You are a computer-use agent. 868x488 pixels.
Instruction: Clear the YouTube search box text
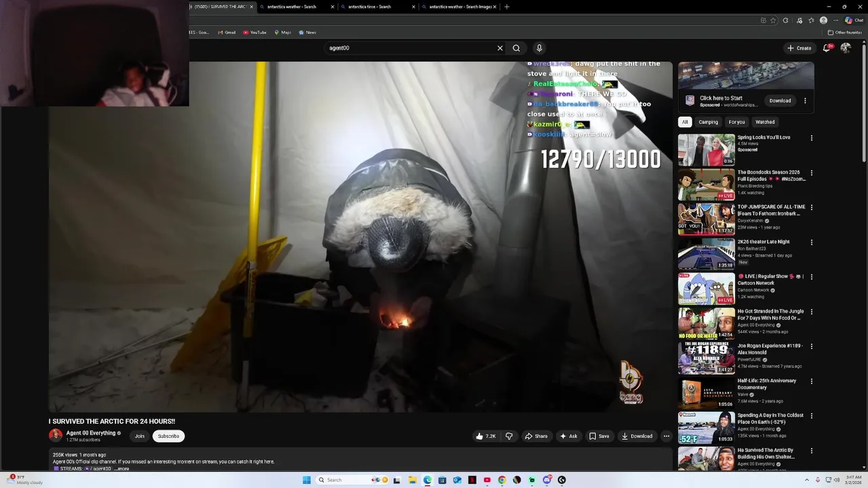500,48
